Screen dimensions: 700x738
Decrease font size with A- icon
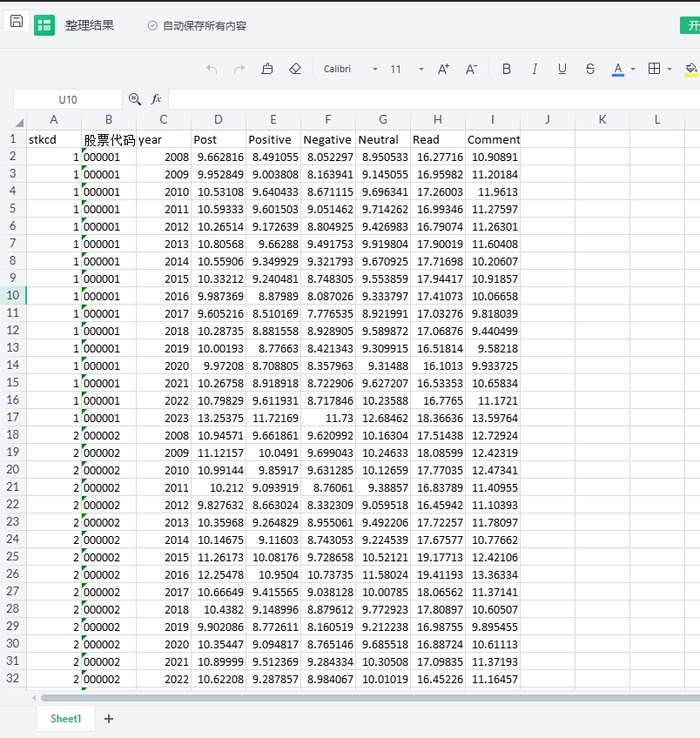click(x=471, y=70)
